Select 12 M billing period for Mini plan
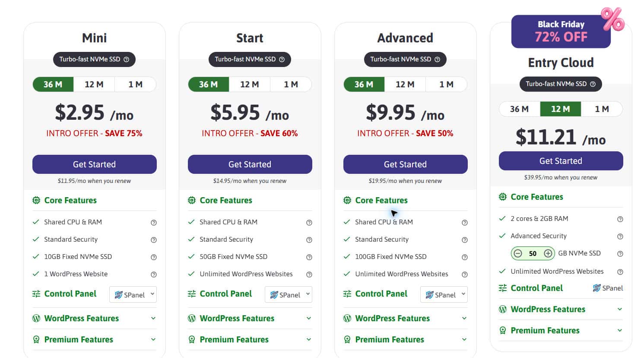Screen dimensions: 644x358 pyautogui.click(x=94, y=84)
